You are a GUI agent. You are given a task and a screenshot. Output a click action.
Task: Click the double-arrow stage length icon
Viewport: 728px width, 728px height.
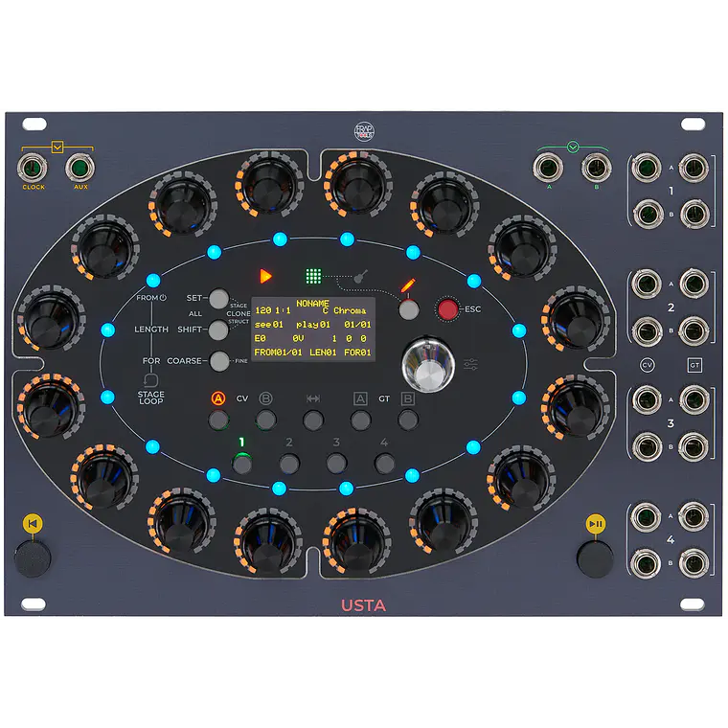click(x=313, y=398)
